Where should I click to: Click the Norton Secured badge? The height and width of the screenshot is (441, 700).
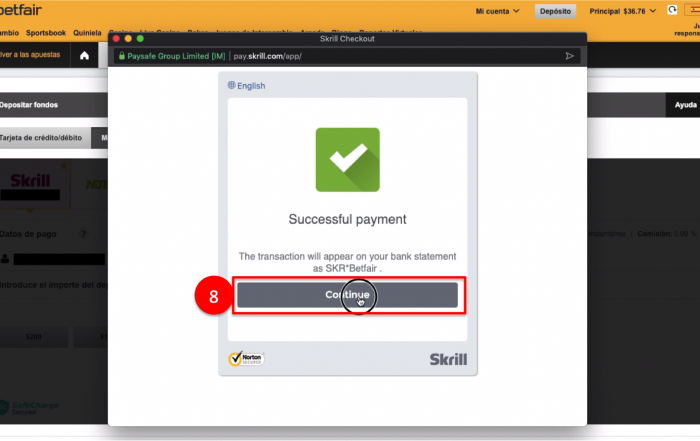point(246,358)
